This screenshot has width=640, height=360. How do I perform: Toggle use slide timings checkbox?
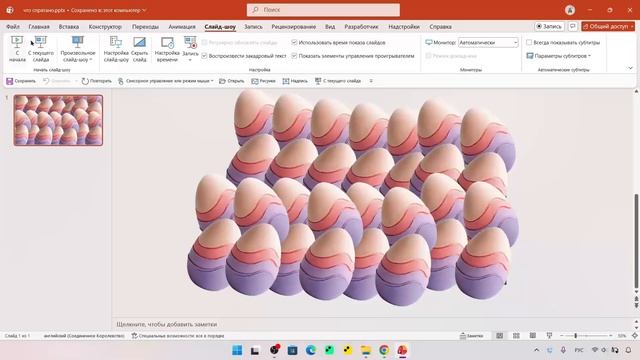tap(294, 42)
